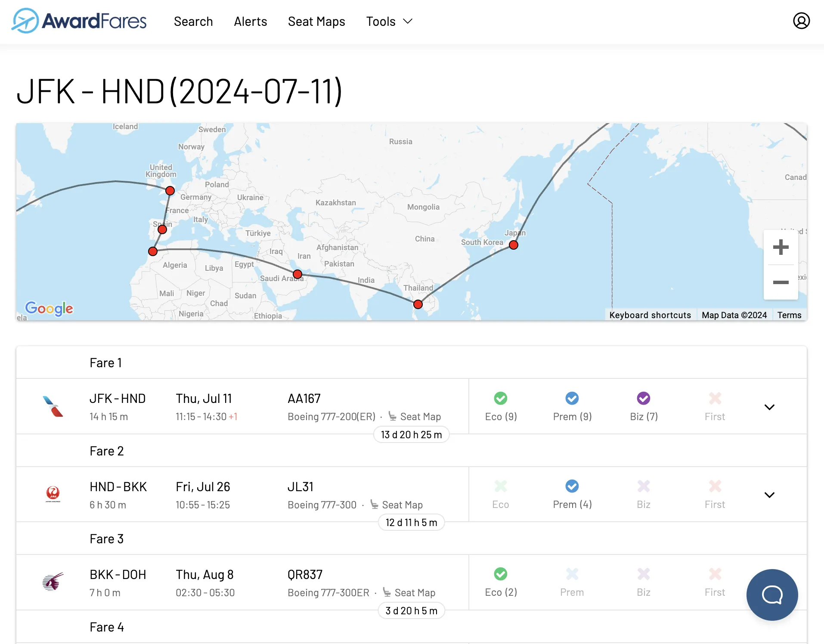824x644 pixels.
Task: Click the Morocco marker near Algeria
Action: pyautogui.click(x=153, y=251)
